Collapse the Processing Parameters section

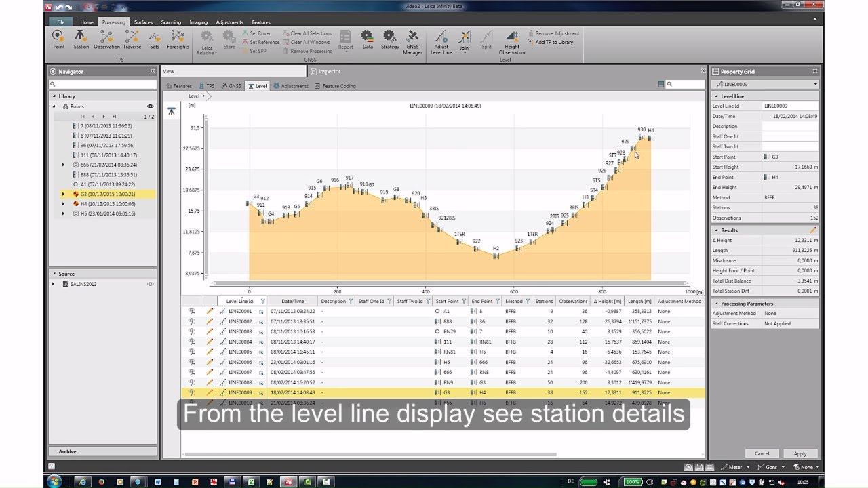pyautogui.click(x=716, y=304)
